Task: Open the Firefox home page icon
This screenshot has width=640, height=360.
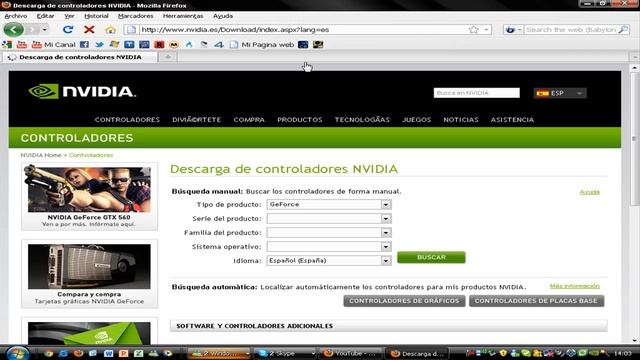Action: pos(110,30)
